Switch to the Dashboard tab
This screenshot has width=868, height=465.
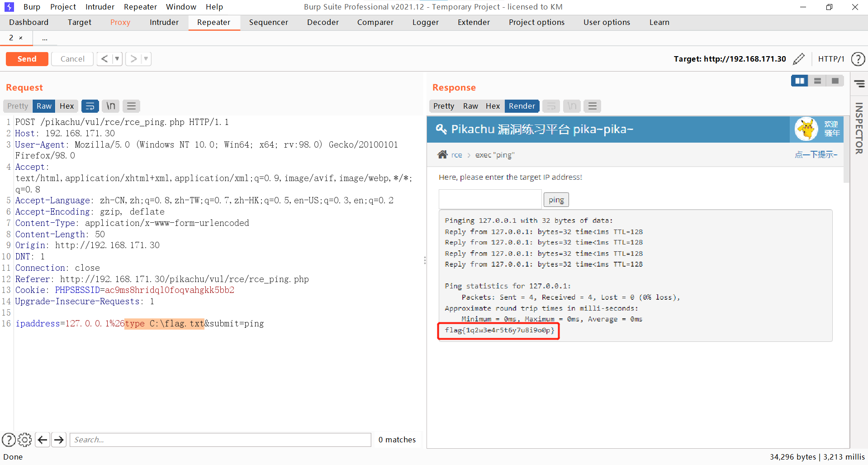(x=28, y=22)
